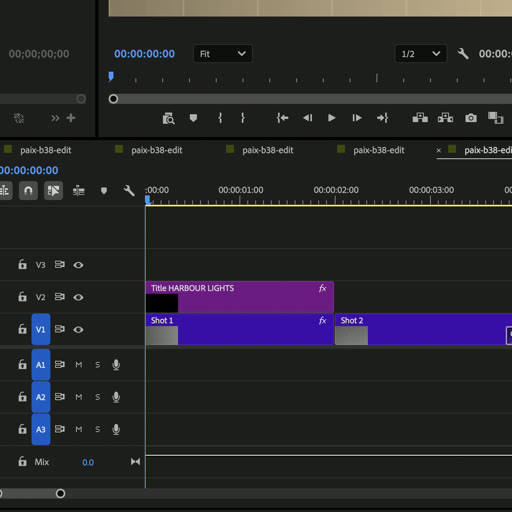Toggle lock on A2 track
The image size is (512, 512).
coord(22,397)
